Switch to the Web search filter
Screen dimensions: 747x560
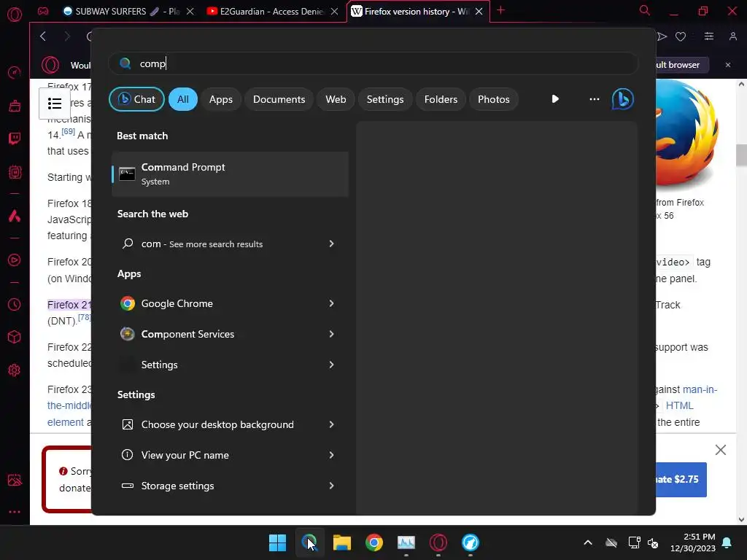[336, 99]
